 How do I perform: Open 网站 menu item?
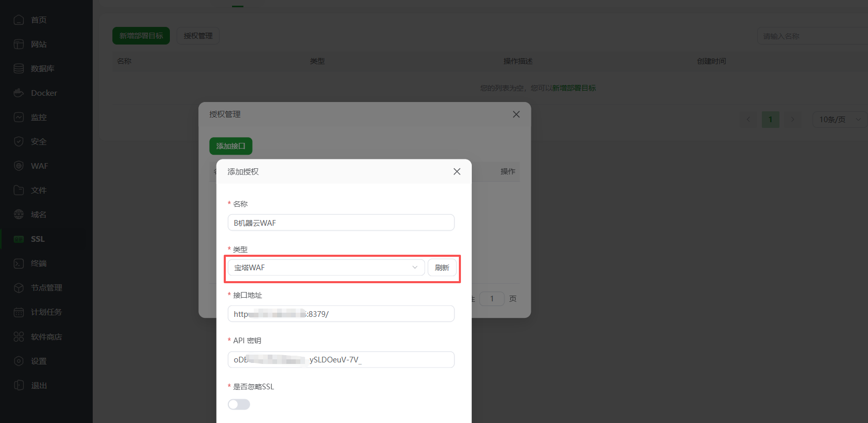(x=39, y=44)
